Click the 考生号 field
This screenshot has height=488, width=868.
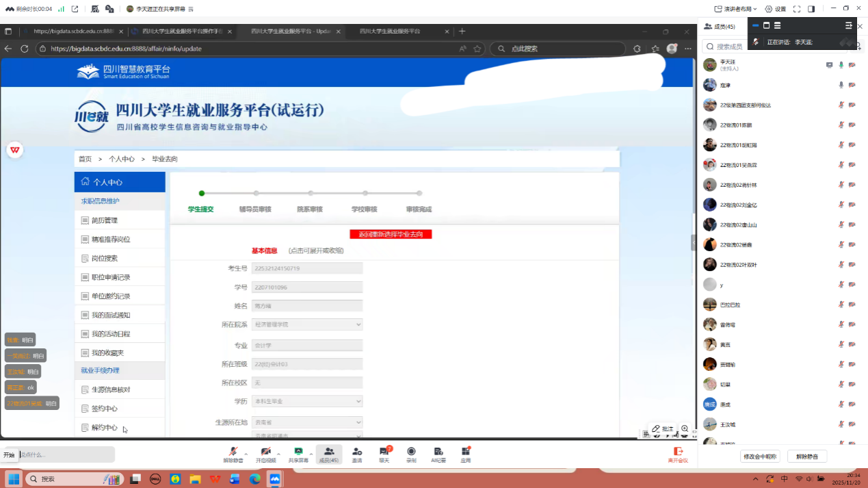[307, 268]
